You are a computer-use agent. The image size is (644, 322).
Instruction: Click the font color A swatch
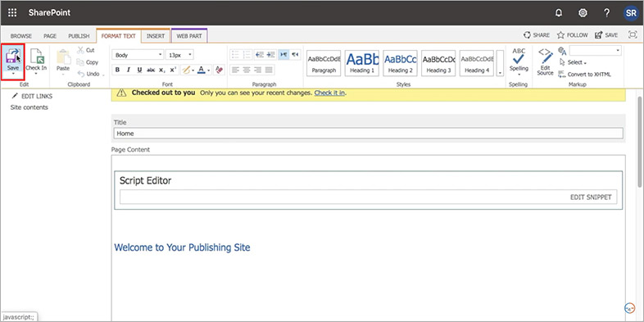pos(202,70)
